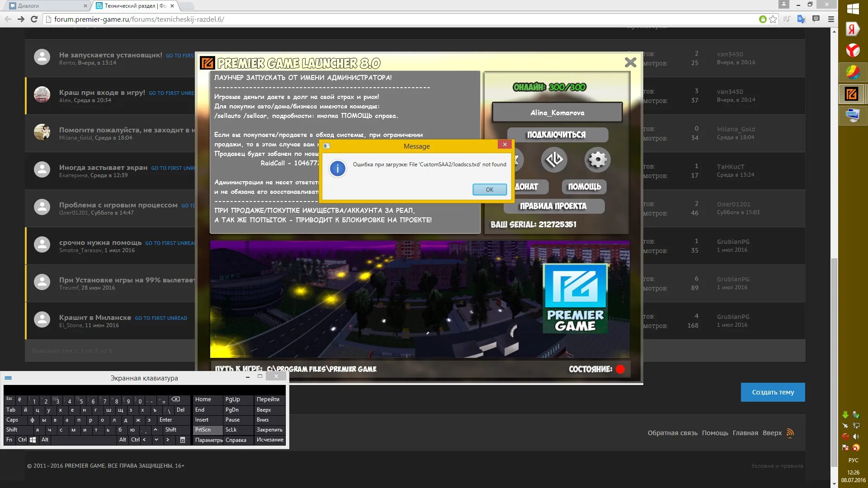
Task: Click the page vertical scrollbar thumb
Action: pyautogui.click(x=834, y=361)
